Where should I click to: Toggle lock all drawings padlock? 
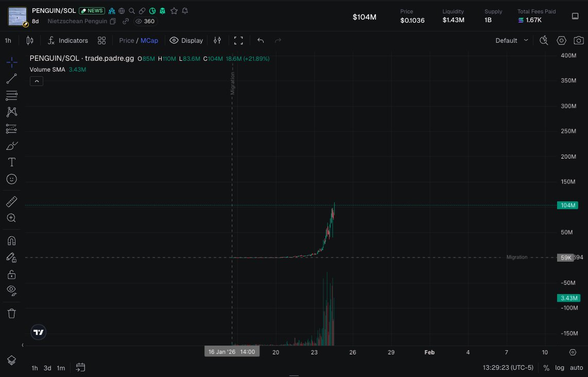(x=12, y=274)
